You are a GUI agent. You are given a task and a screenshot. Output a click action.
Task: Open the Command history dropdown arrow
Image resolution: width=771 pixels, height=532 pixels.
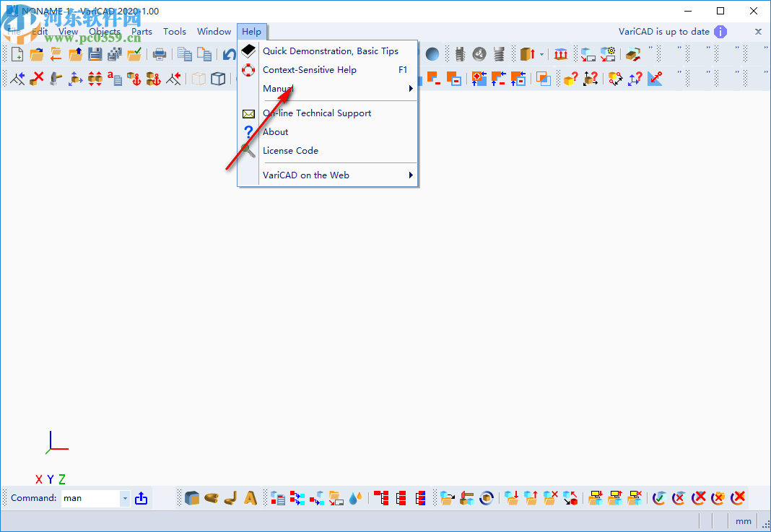tap(125, 498)
